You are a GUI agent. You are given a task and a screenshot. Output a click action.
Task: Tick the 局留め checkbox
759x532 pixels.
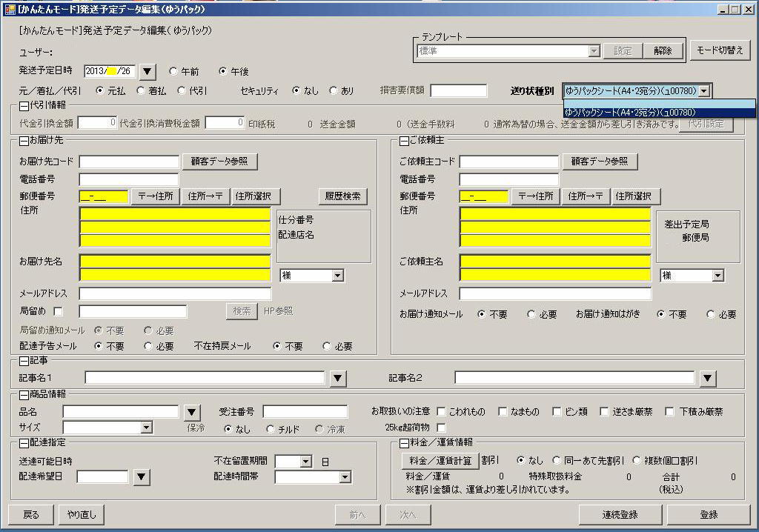click(x=59, y=311)
